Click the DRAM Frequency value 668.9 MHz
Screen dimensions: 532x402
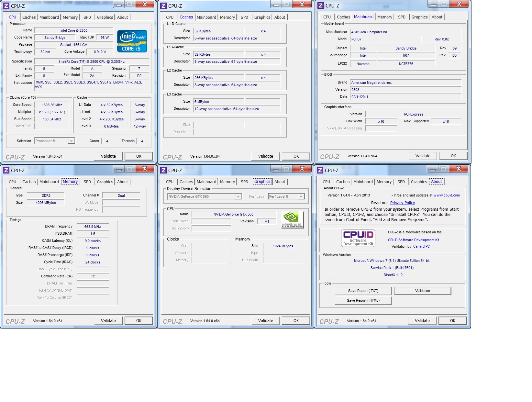(x=93, y=227)
